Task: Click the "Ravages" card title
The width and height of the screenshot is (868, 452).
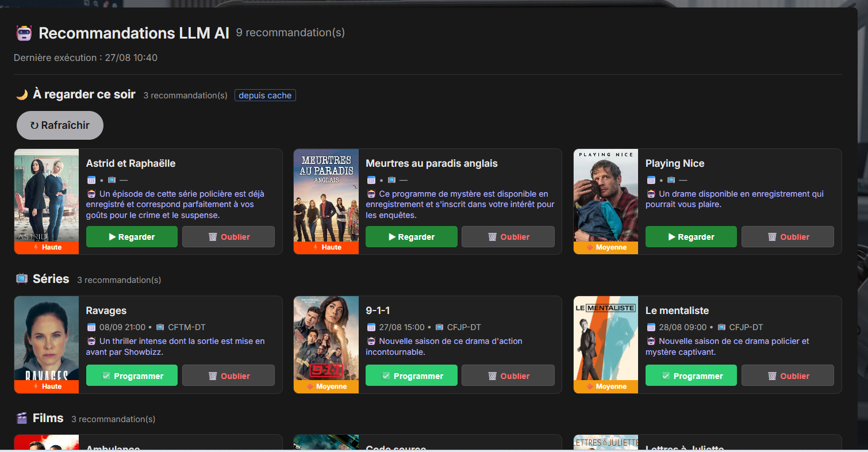Action: pyautogui.click(x=106, y=311)
